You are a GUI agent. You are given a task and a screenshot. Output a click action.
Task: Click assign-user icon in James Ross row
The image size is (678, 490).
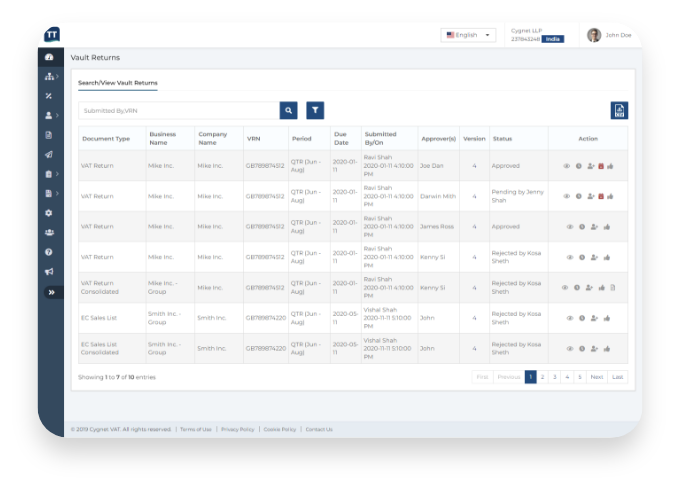594,227
